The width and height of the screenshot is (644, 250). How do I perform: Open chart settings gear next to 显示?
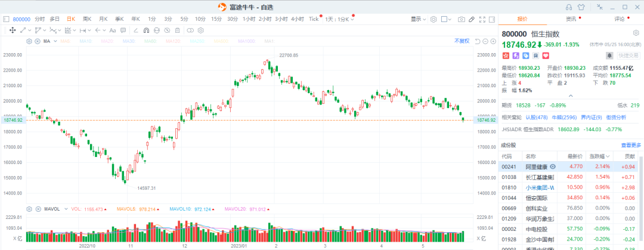[x=434, y=19]
